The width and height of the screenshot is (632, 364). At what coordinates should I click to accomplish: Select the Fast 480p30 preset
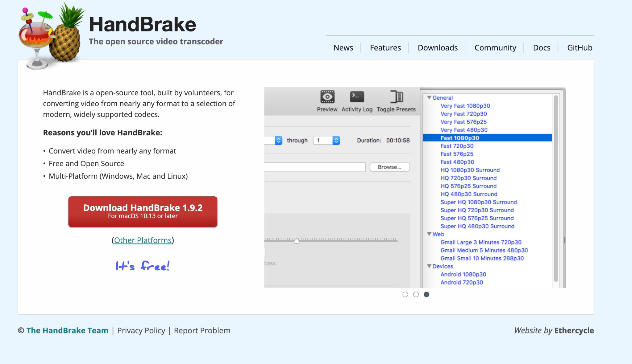[x=457, y=162]
